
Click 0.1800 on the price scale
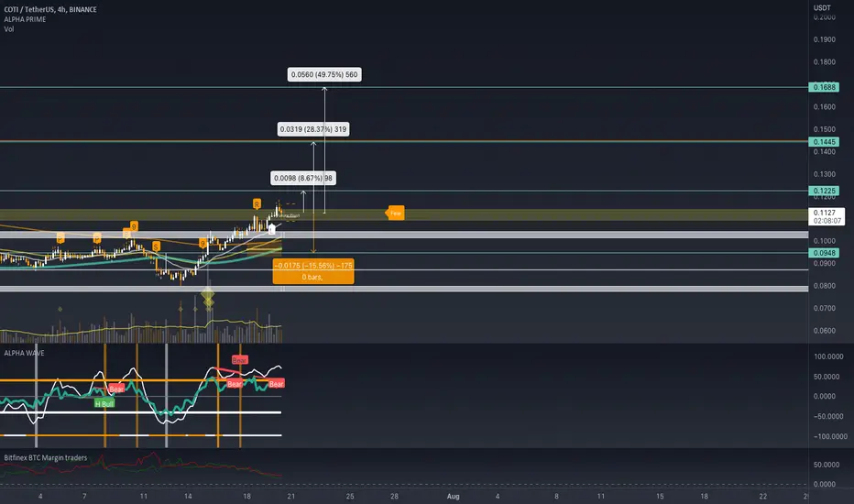coord(824,62)
